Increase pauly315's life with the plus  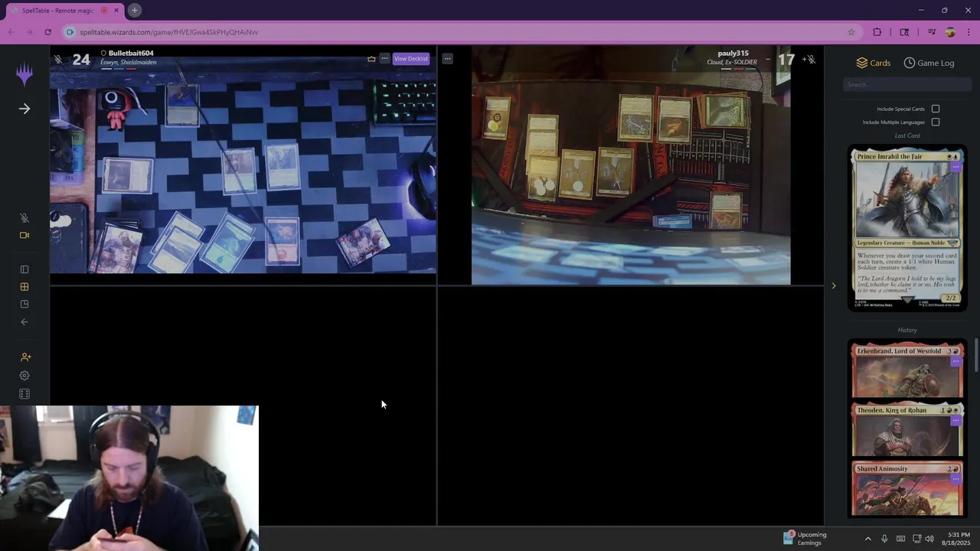point(805,59)
